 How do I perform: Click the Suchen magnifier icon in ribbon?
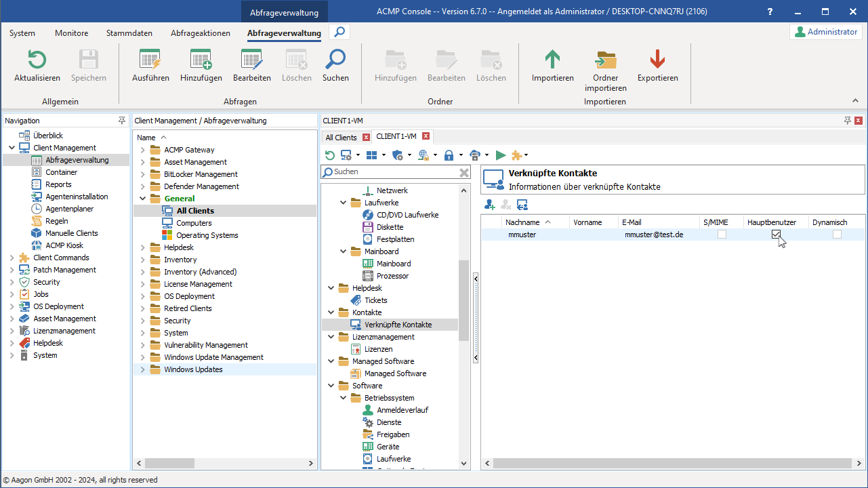pyautogui.click(x=335, y=60)
